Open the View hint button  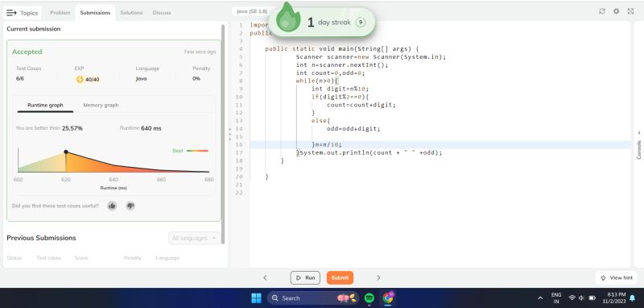click(616, 277)
